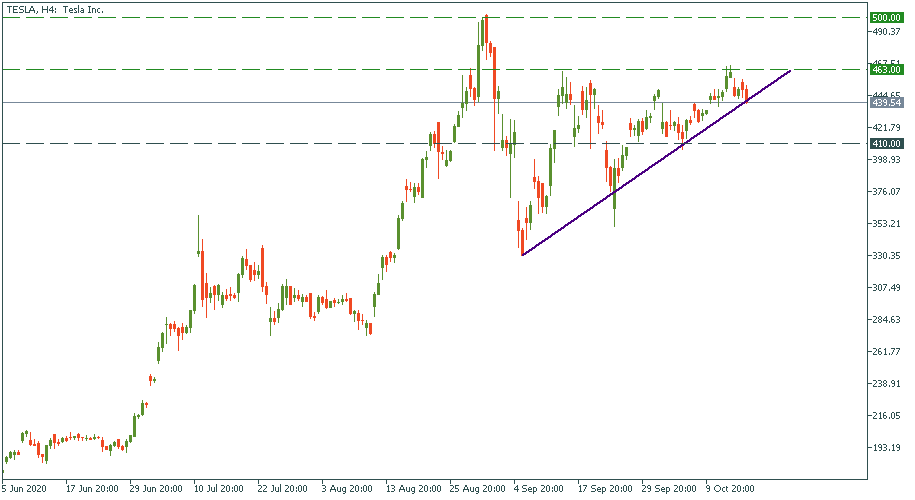Click the 193.19 price axis value
The width and height of the screenshot is (915, 500).
(x=887, y=448)
